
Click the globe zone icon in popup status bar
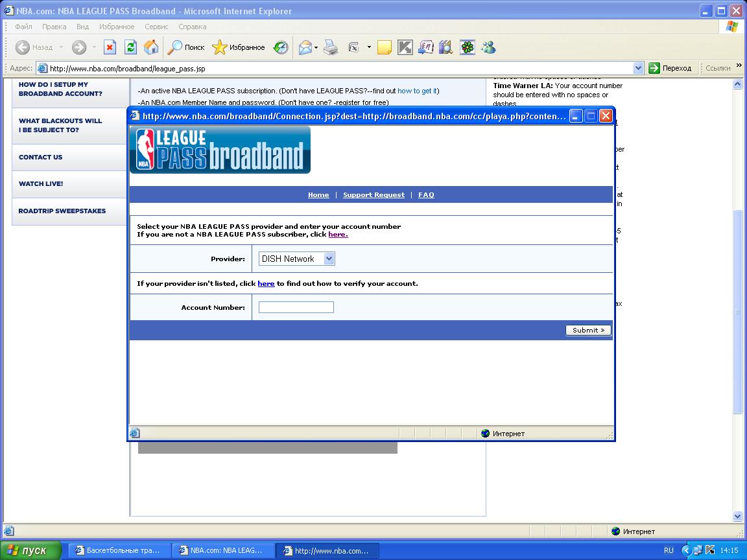click(486, 433)
